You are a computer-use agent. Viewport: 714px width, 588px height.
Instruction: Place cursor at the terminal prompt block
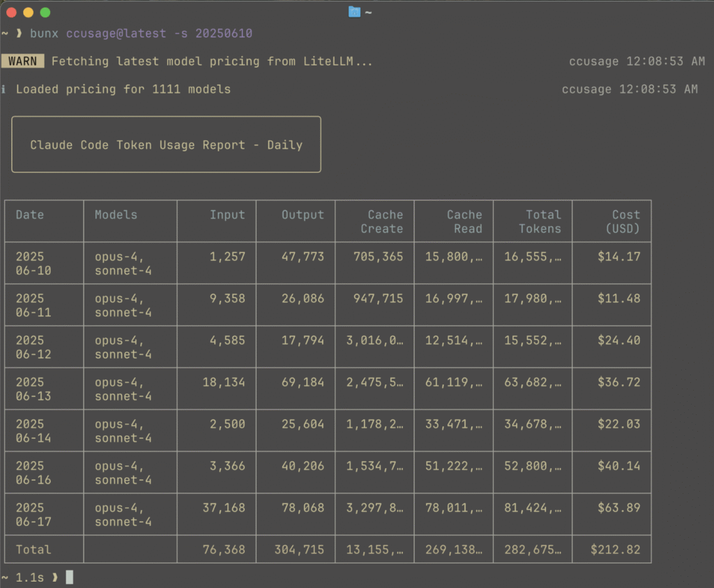(69, 577)
